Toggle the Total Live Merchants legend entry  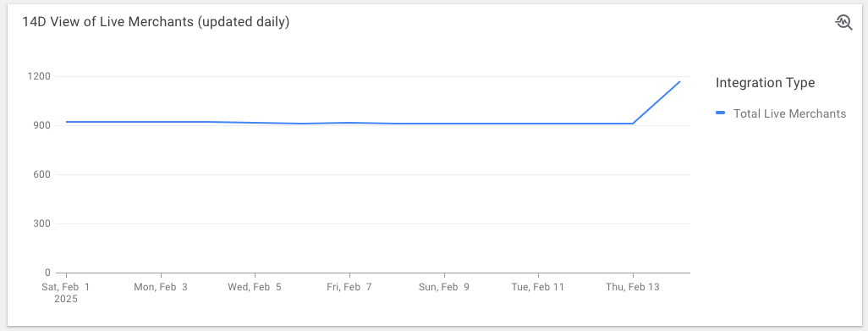point(781,113)
